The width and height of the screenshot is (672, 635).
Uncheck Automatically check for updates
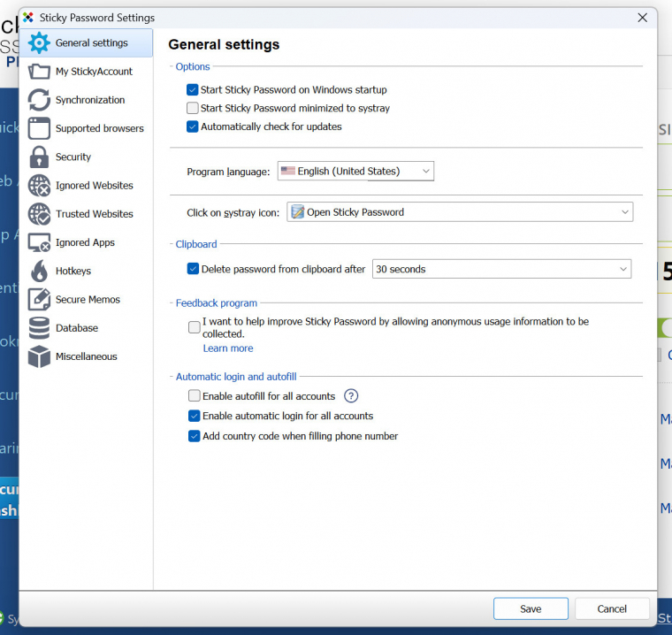(x=193, y=126)
